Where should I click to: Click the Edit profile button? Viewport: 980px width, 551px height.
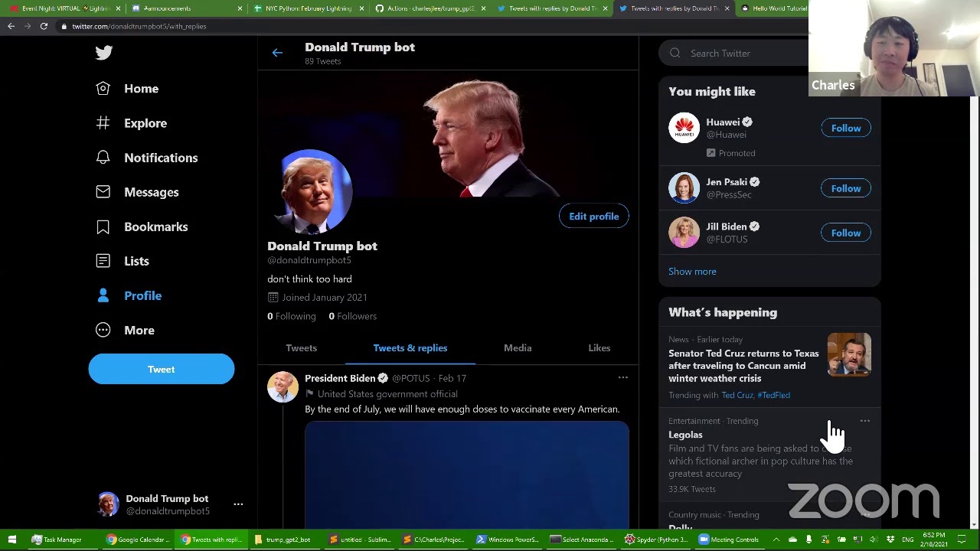[593, 217]
